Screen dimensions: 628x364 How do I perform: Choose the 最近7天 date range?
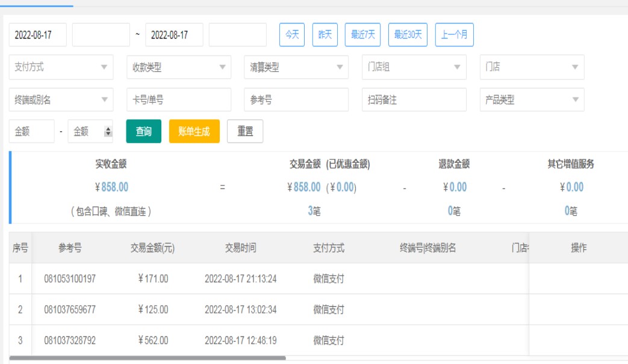pos(362,35)
